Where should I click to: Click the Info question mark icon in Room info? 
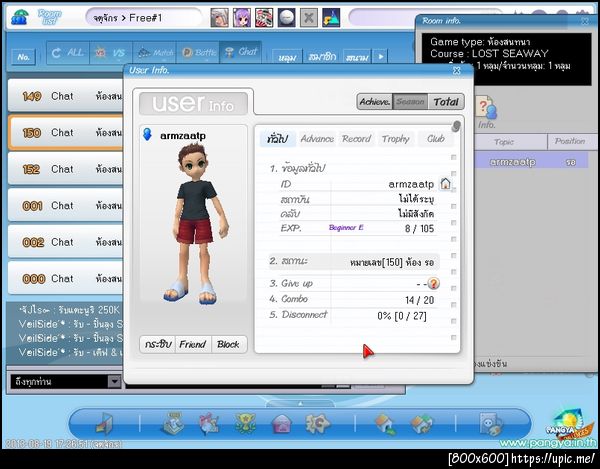pyautogui.click(x=486, y=108)
